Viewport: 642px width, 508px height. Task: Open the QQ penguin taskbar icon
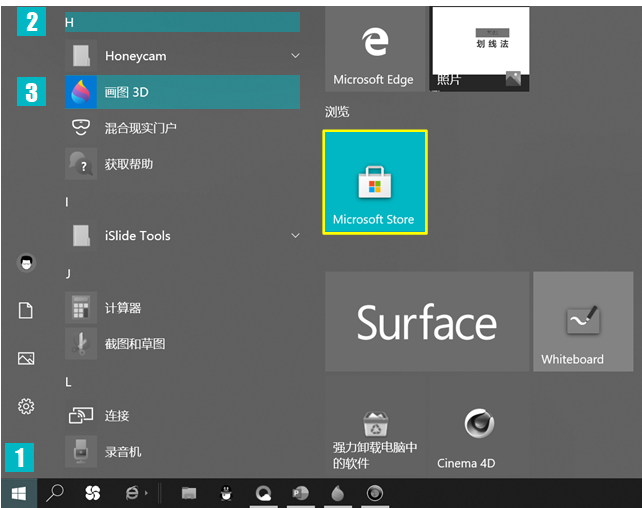226,493
